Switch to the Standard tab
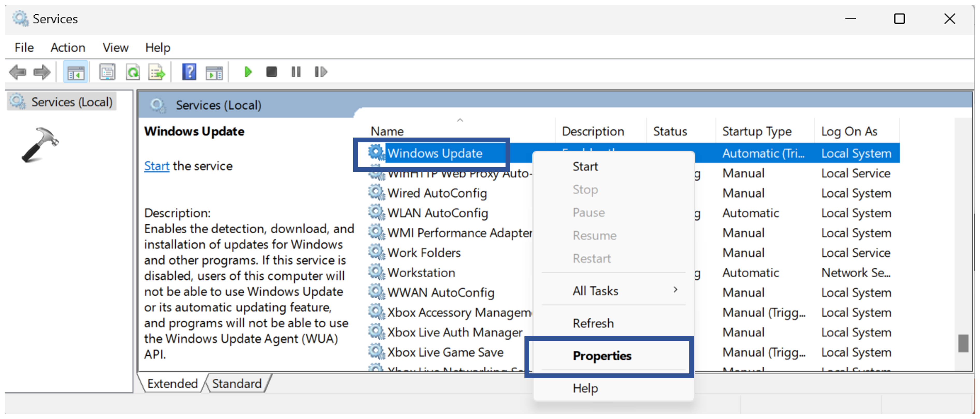 coord(237,384)
